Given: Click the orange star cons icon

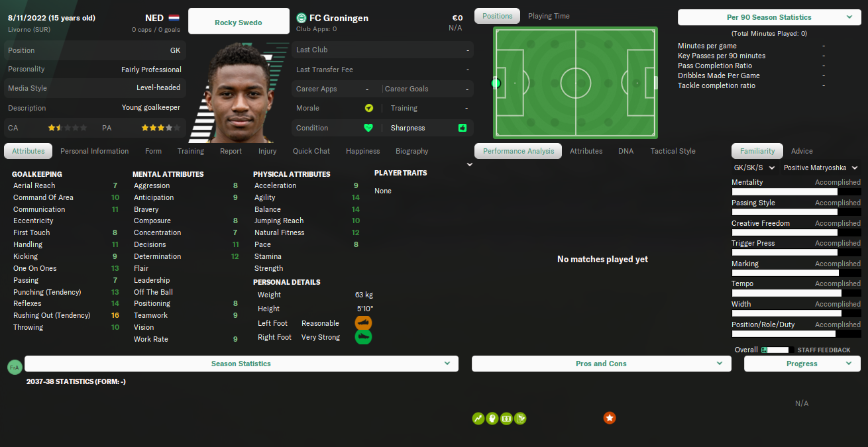Looking at the screenshot, I should coord(610,418).
